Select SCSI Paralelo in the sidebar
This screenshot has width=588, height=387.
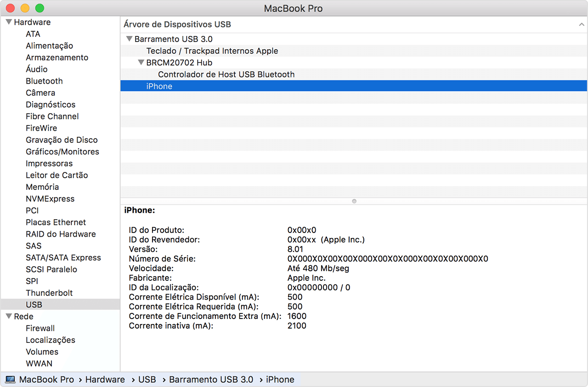51,269
